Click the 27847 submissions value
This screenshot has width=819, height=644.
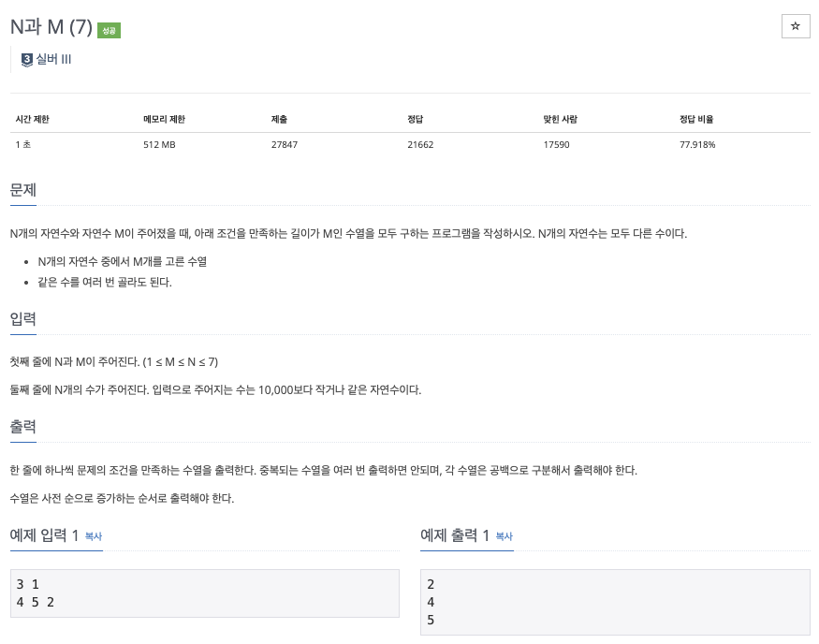point(285,145)
